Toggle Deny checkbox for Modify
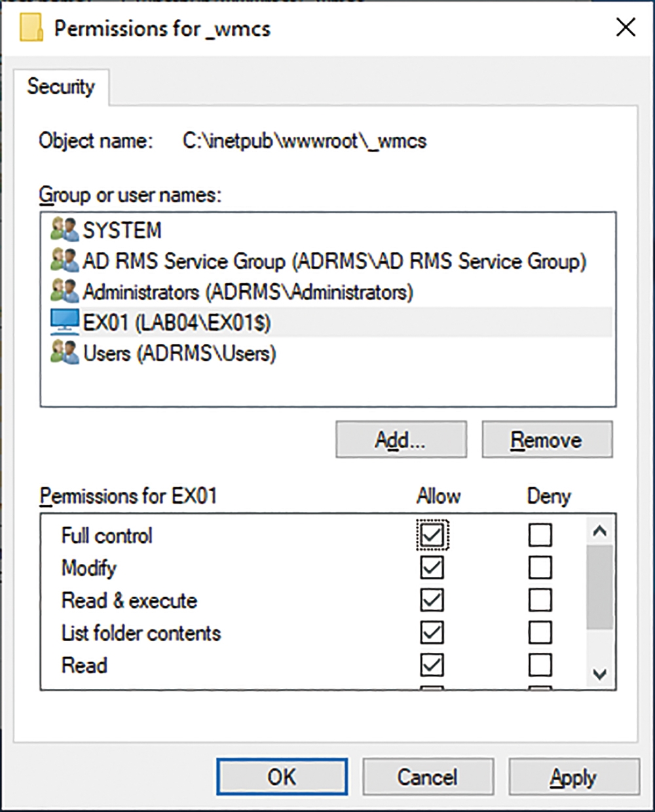The height and width of the screenshot is (812, 655). point(540,567)
